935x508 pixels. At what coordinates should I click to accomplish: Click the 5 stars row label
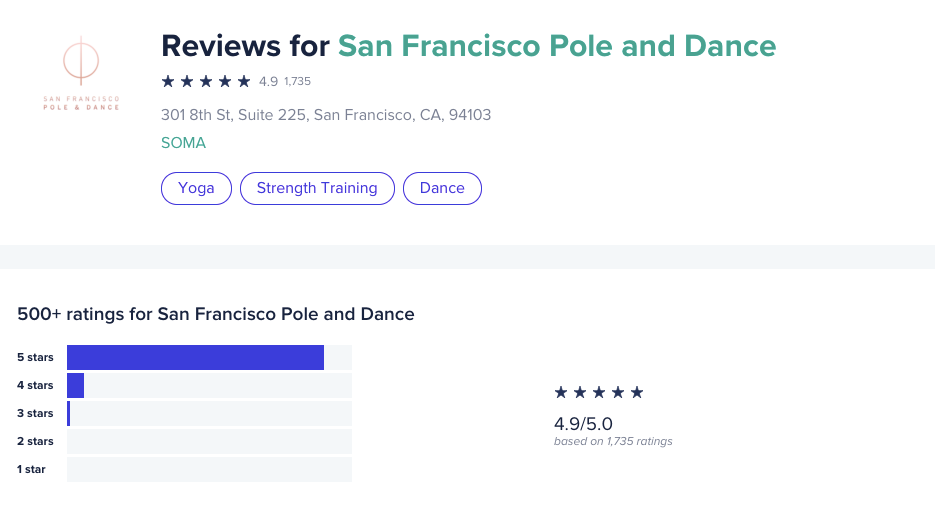35,357
